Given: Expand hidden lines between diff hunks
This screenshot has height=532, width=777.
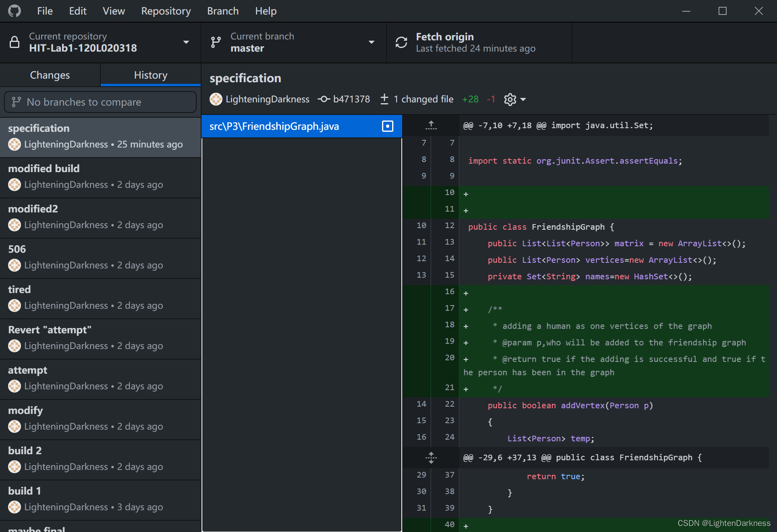Looking at the screenshot, I should [431, 457].
